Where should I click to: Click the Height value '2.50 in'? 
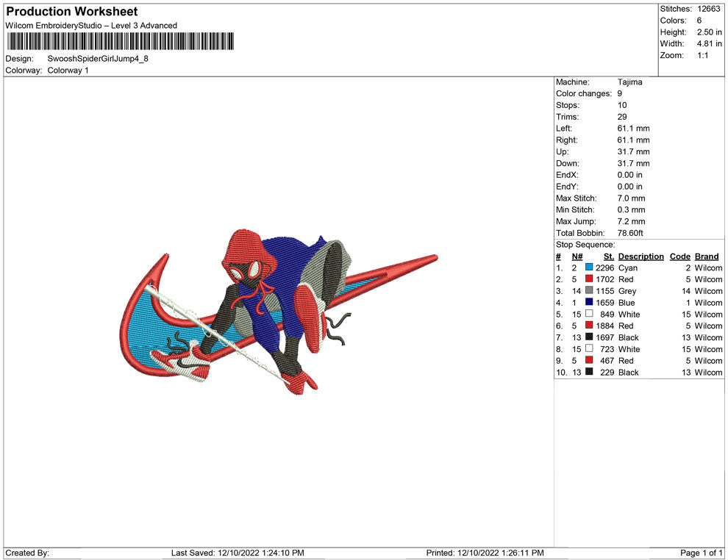pyautogui.click(x=710, y=32)
